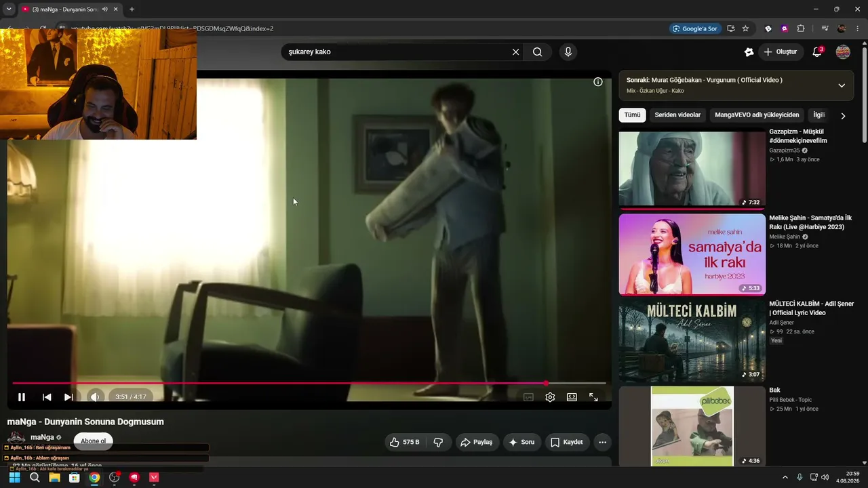Open the sparkle icon beside Oluştur
Screen dimensions: 868x488
tap(749, 52)
